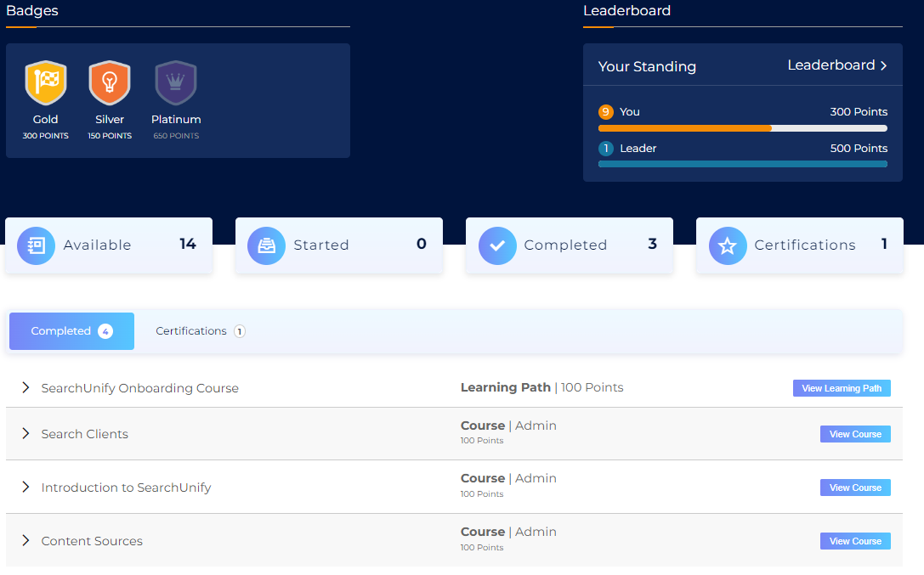924x575 pixels.
Task: Expand the SearchUnify Onboarding Course row
Action: coord(26,388)
